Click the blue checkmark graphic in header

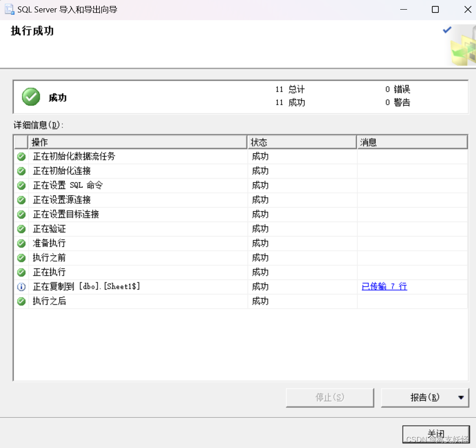pos(447,30)
